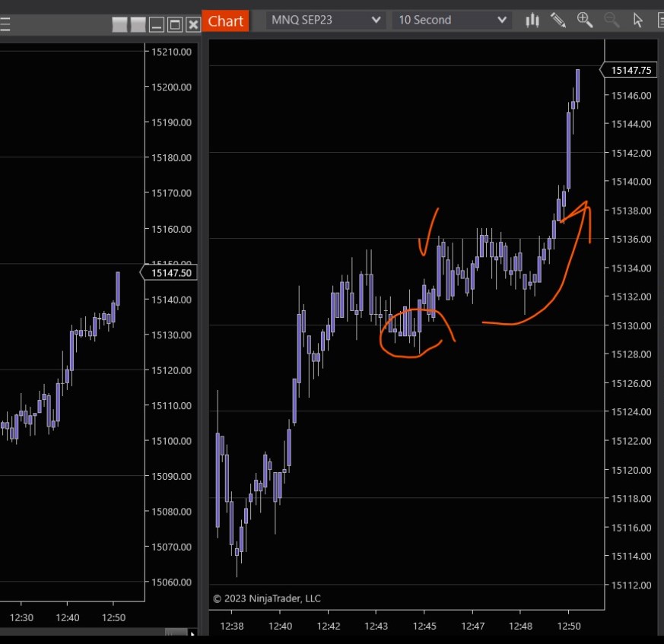Click the 15060.00 label on left chart axis
Image resolution: width=664 pixels, height=644 pixels.
pos(171,582)
